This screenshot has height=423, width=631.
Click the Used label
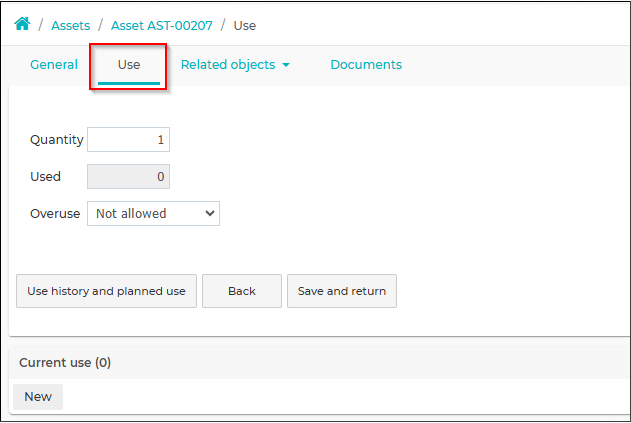(45, 177)
